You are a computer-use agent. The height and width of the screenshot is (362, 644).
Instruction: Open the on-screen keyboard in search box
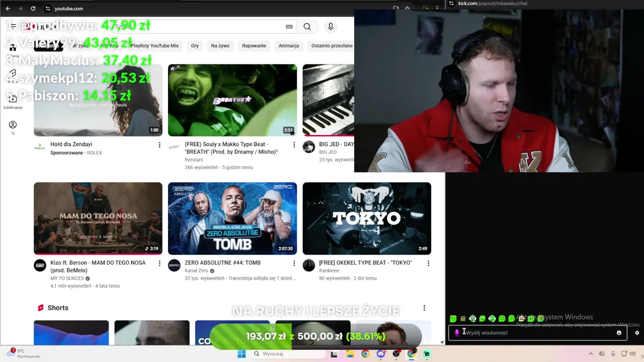pyautogui.click(x=289, y=27)
